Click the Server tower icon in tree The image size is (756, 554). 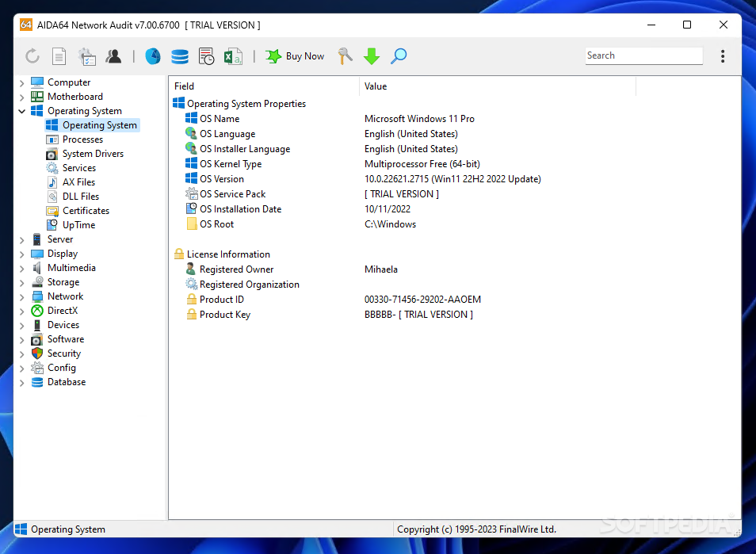click(37, 239)
